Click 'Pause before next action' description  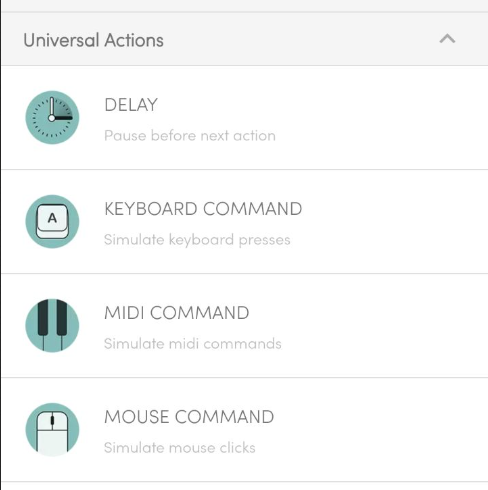click(x=190, y=136)
